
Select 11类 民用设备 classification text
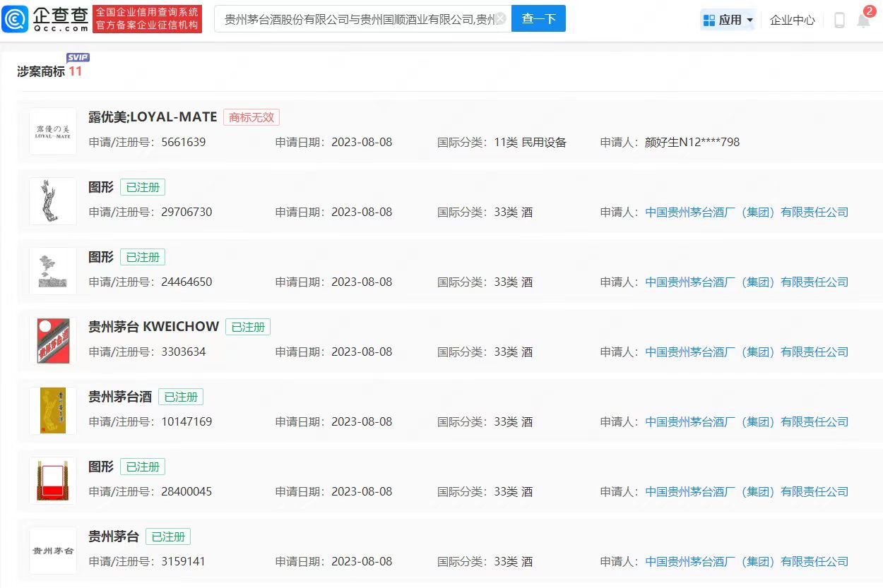pyautogui.click(x=531, y=142)
